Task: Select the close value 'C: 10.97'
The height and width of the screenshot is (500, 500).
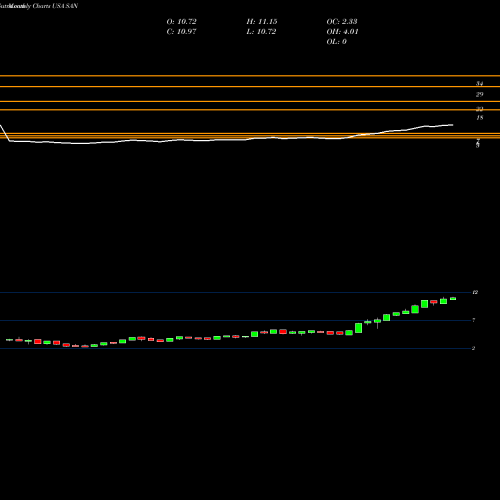Action: click(181, 32)
